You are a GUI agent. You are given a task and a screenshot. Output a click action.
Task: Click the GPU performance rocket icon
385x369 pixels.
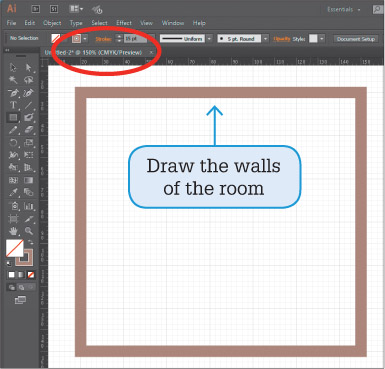click(97, 9)
